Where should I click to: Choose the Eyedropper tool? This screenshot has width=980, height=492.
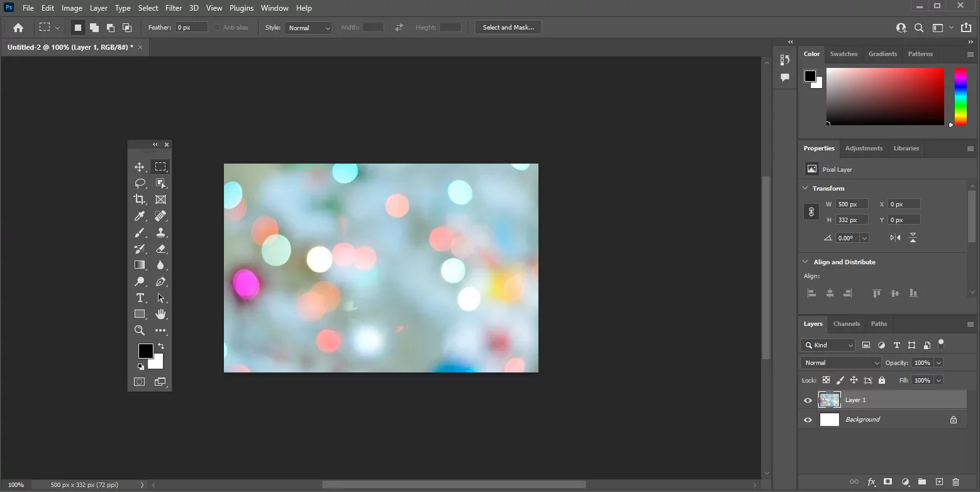click(x=139, y=216)
